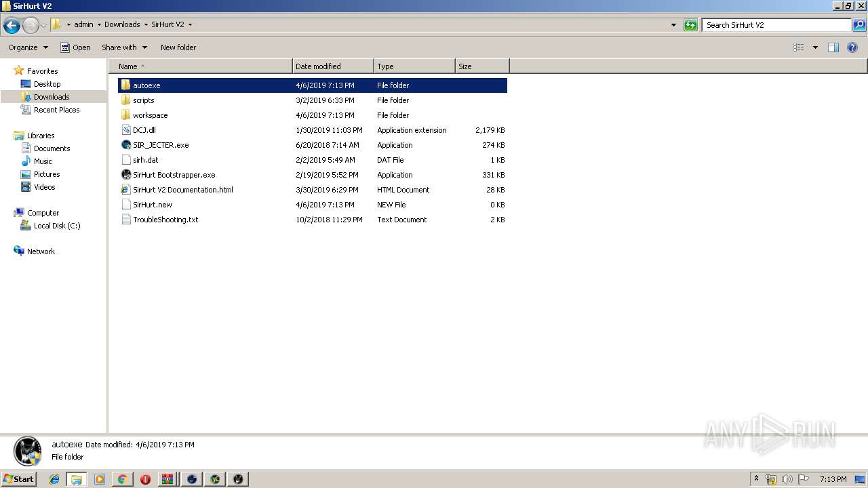Click the Change your view icon
Screen dimensions: 868x488
point(799,47)
